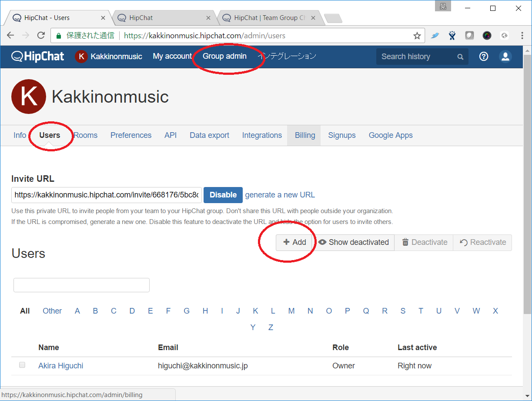Select the email higuchi@kakkinonmusic.jp
The height and width of the screenshot is (401, 532).
click(203, 366)
